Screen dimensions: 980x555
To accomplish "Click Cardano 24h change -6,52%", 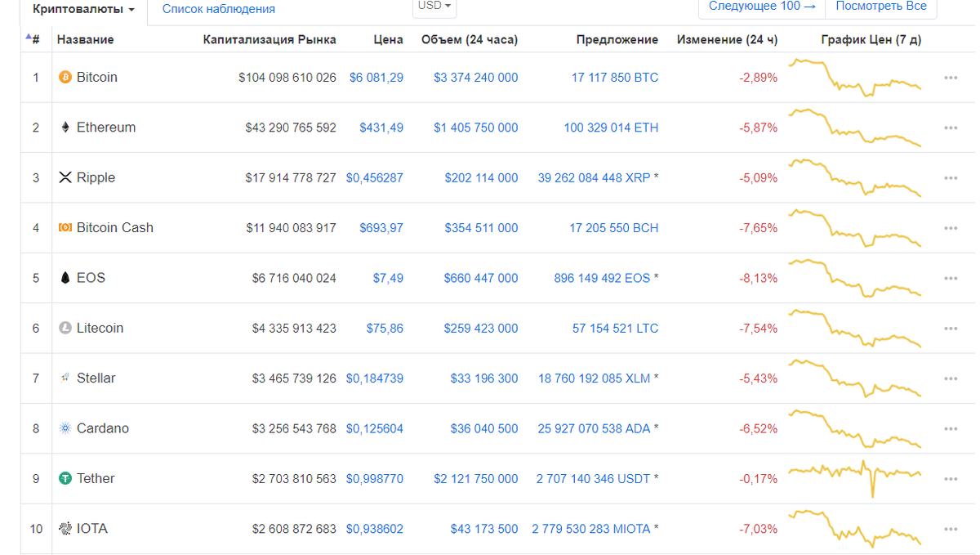I will [x=759, y=428].
